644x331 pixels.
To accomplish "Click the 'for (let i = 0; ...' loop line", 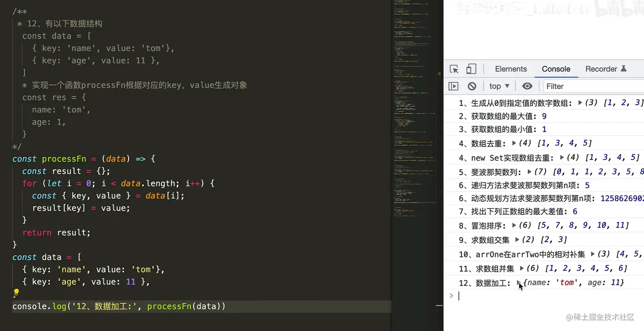I will tap(118, 183).
